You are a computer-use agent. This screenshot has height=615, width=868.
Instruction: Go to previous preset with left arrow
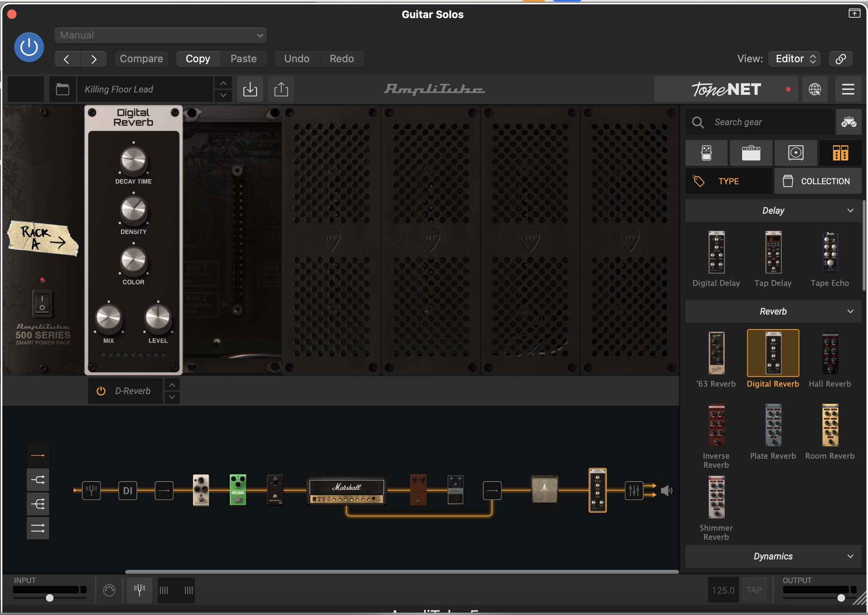(67, 59)
